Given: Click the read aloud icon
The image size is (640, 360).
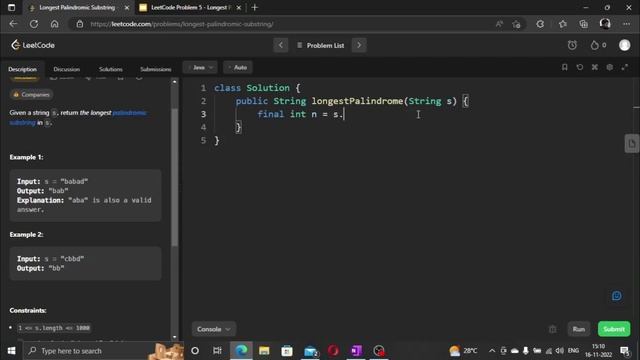Looking at the screenshot, I should [x=499, y=24].
